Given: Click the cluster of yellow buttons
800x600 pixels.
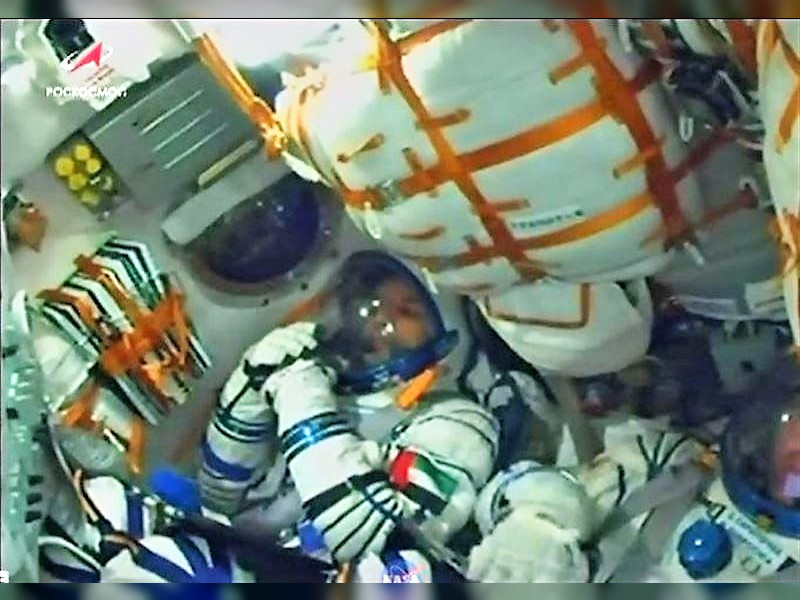Looking at the screenshot, I should point(78,168).
